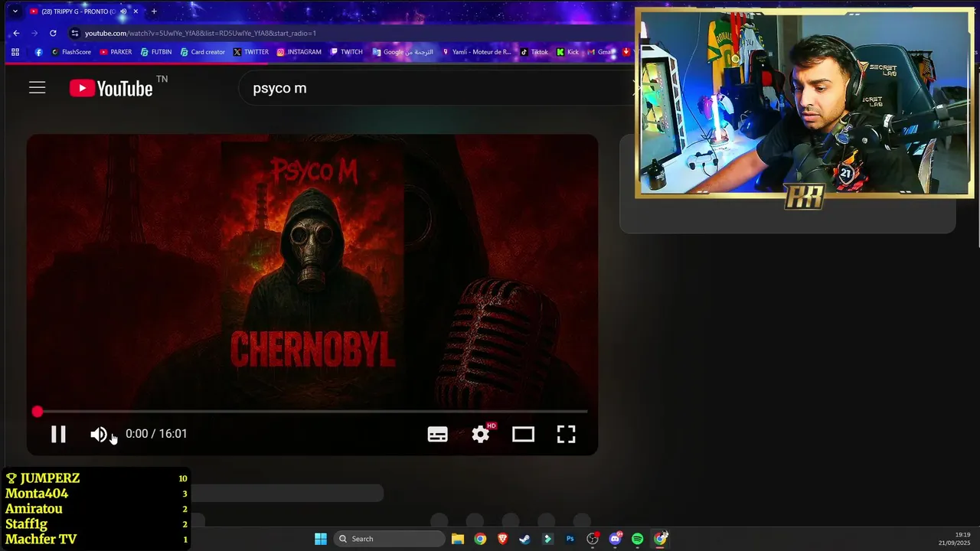Open the Tiktok bookmark
980x551 pixels.
click(x=534, y=52)
